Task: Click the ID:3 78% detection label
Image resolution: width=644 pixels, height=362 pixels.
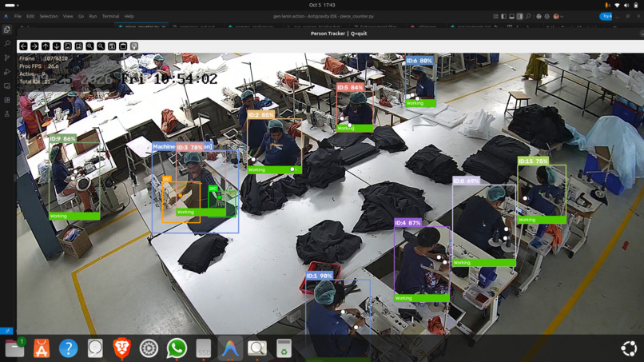Action: [x=189, y=147]
